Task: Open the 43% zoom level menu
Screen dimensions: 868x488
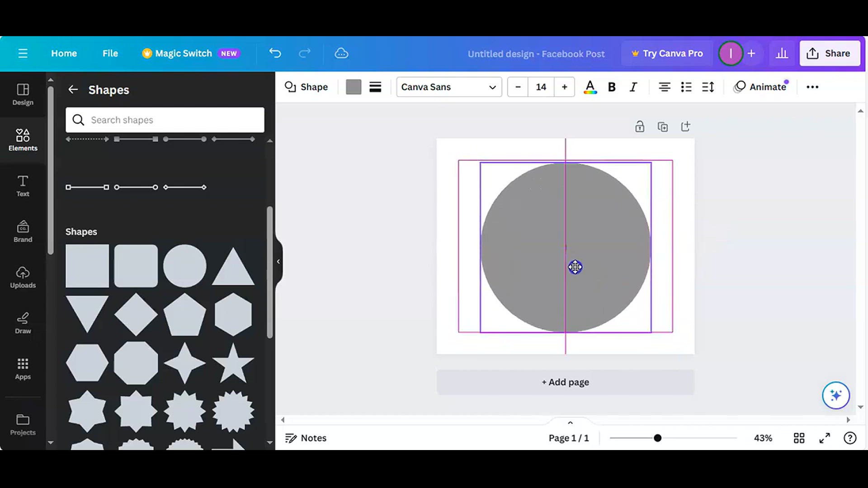Action: pos(763,438)
